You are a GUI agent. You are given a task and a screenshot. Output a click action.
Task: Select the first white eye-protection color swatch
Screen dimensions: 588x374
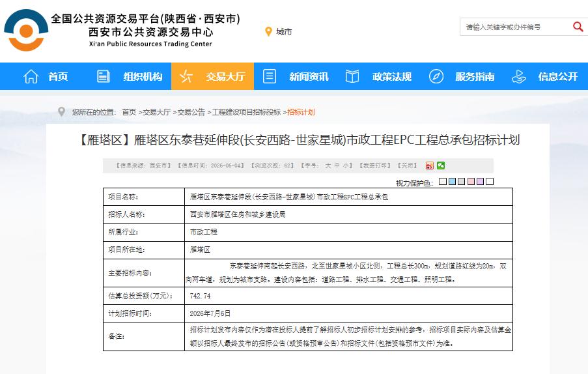coord(443,182)
